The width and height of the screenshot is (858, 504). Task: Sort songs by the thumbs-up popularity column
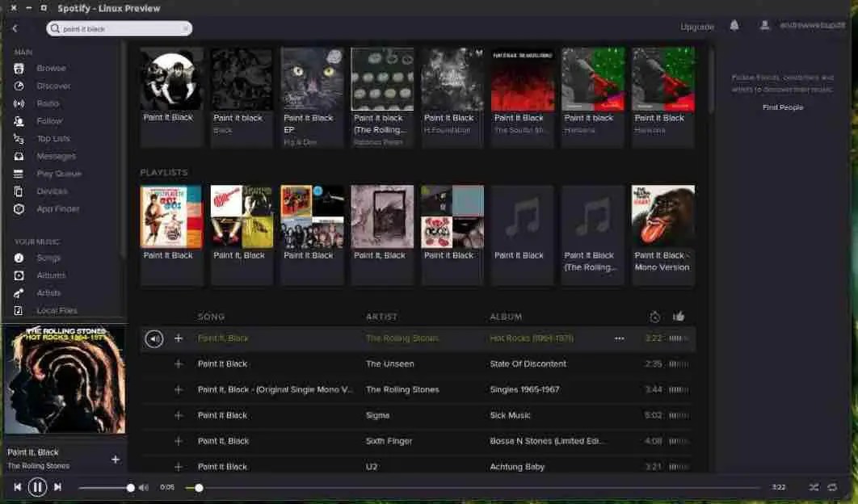(x=679, y=316)
